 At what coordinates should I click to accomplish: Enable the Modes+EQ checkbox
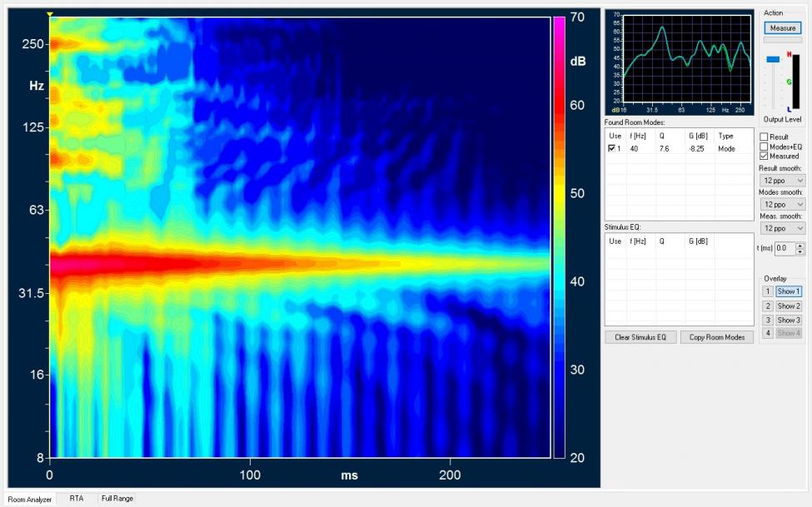tap(764, 147)
